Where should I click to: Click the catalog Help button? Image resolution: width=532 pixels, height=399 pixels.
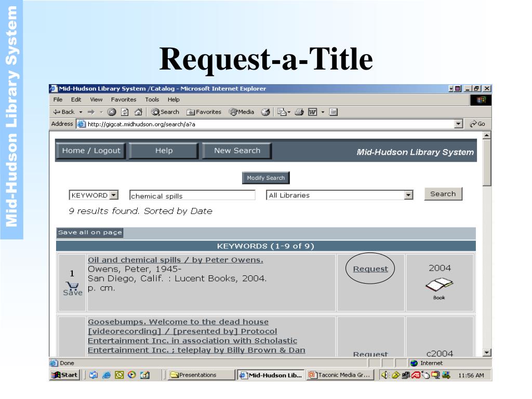click(x=164, y=151)
